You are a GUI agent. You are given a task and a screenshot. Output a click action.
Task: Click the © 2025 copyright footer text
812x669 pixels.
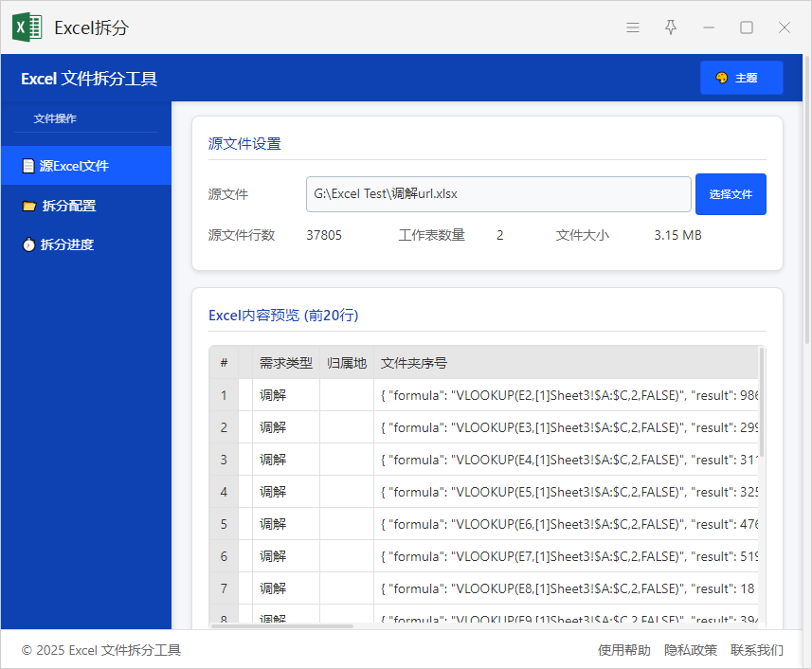(101, 650)
